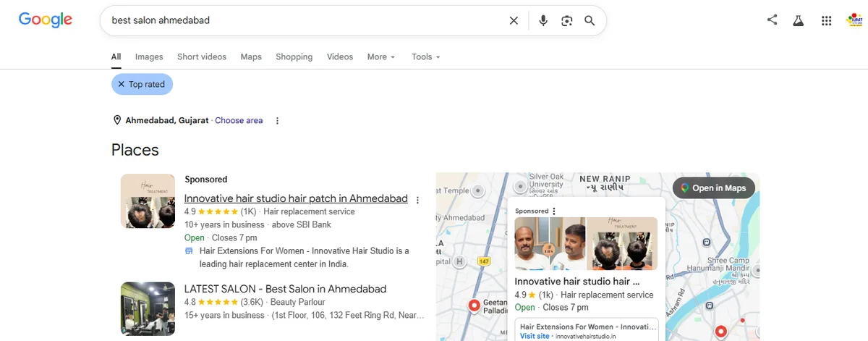Viewport: 868px width, 341px height.
Task: Click Hair Extensions For Women sitelink text
Action: point(304,257)
